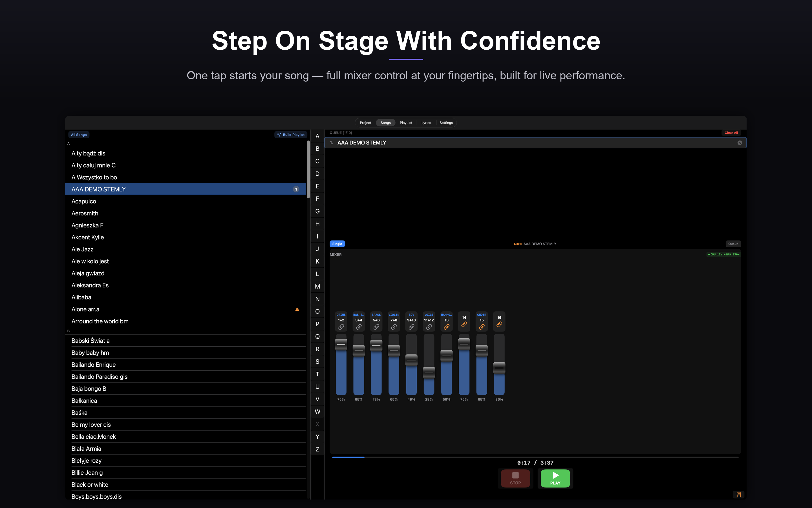Click Build Playlist button
The width and height of the screenshot is (812, 508).
pyautogui.click(x=291, y=135)
